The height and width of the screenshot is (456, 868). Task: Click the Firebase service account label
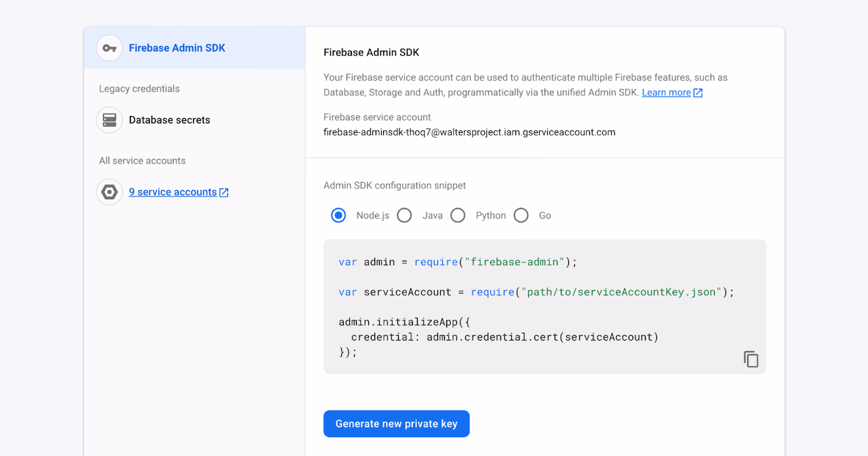coord(377,117)
